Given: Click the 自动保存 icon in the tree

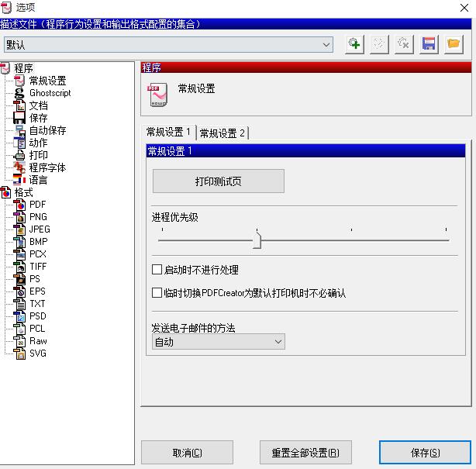Looking at the screenshot, I should (x=19, y=130).
